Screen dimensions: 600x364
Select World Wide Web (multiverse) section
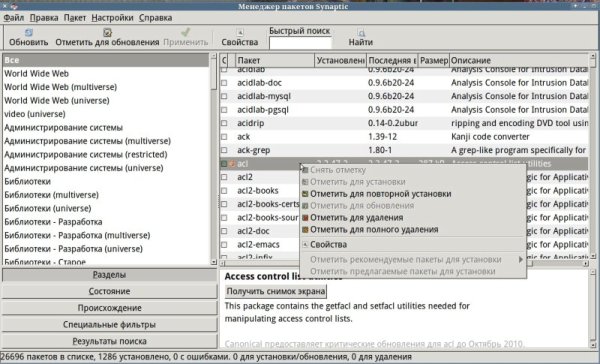point(106,87)
